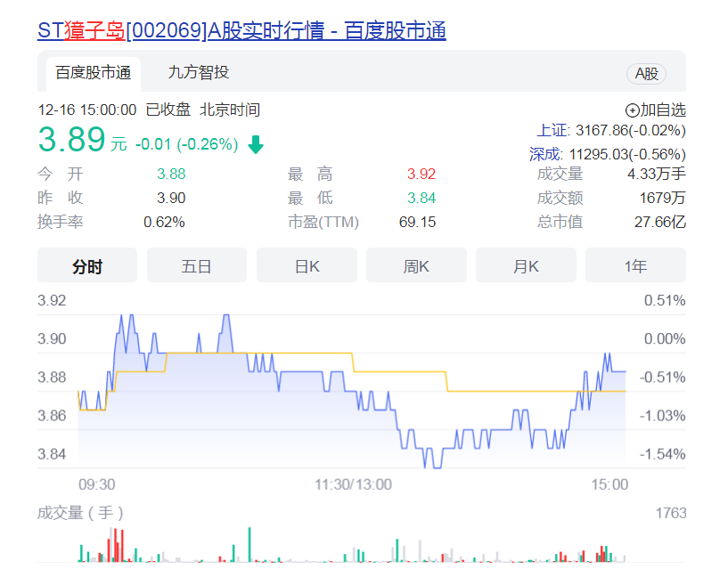Switch to the 九方智投 tab
This screenshot has width=728, height=569.
click(x=198, y=73)
